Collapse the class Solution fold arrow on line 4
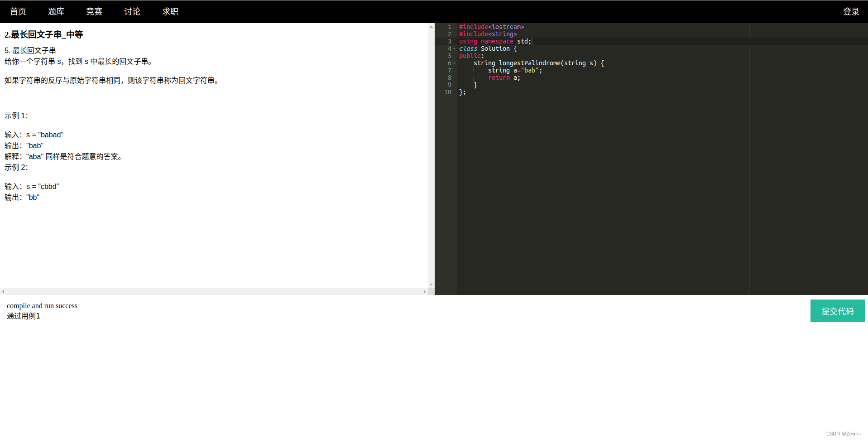The width and height of the screenshot is (868, 440). coord(455,48)
